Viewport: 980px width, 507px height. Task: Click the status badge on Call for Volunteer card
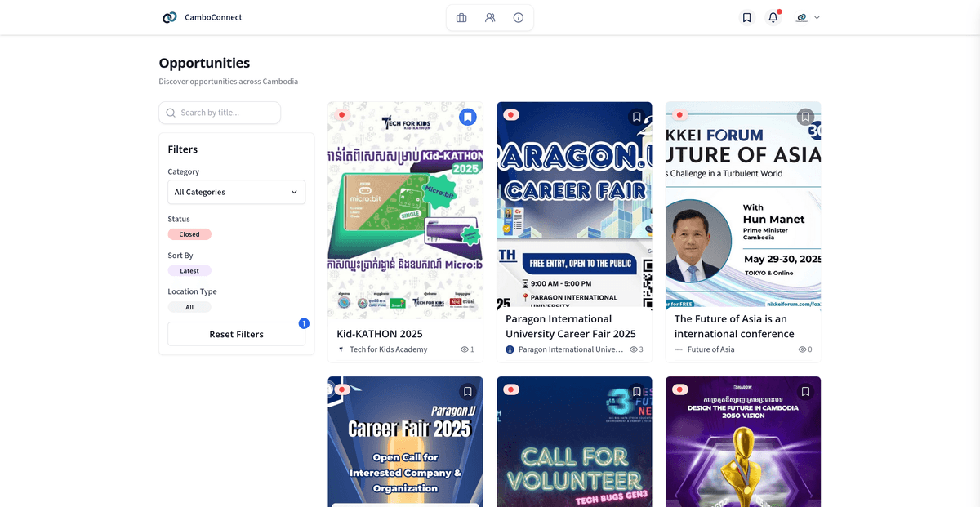coord(511,389)
